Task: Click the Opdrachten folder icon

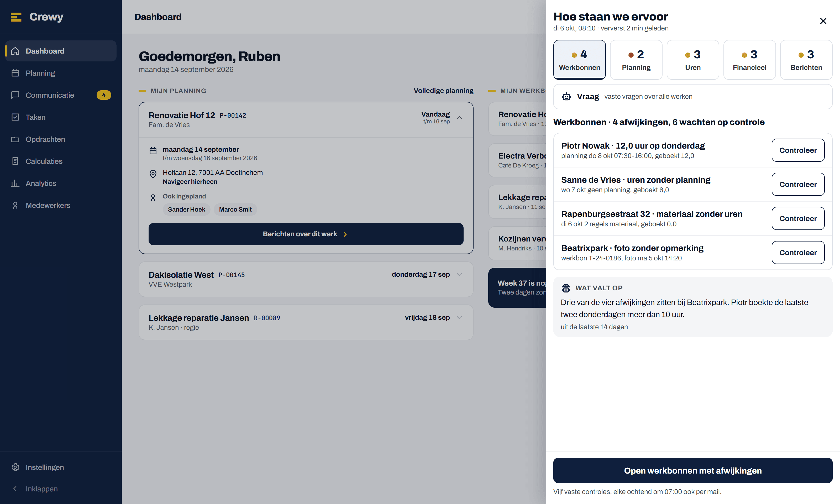Action: click(x=15, y=139)
